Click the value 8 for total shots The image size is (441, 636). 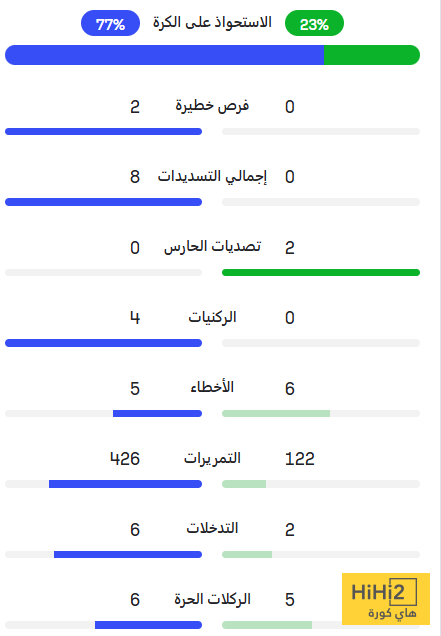coord(135,177)
